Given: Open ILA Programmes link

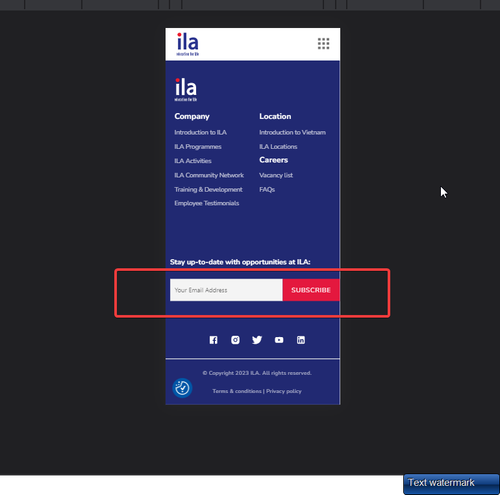Looking at the screenshot, I should coord(198,147).
